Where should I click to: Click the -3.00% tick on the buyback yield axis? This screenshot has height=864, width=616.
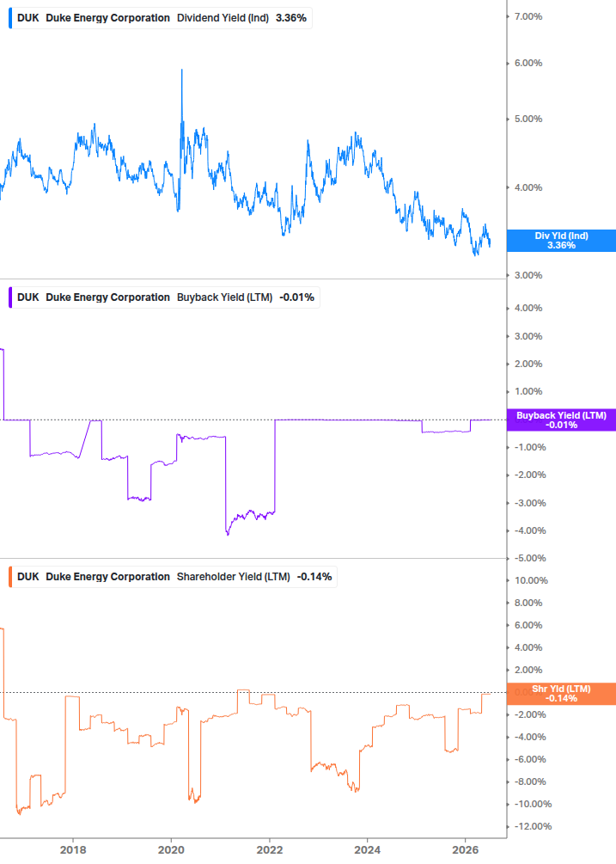coord(530,503)
